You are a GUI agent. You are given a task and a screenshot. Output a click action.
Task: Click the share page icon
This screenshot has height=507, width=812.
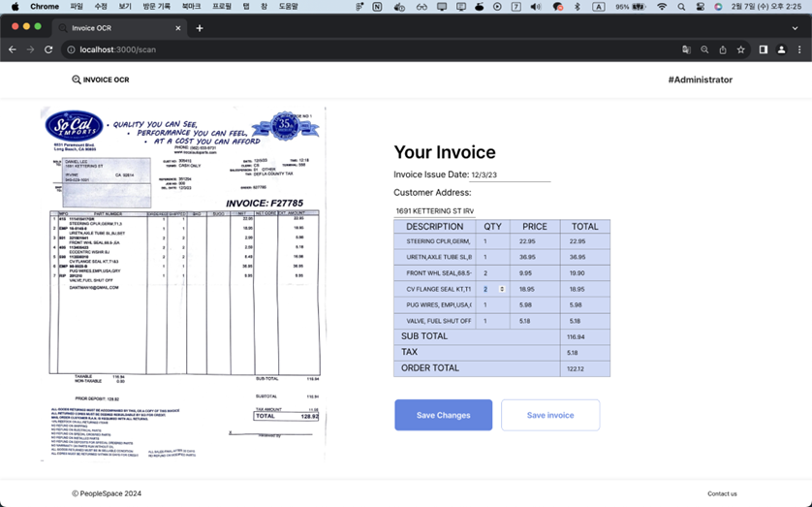(x=723, y=49)
